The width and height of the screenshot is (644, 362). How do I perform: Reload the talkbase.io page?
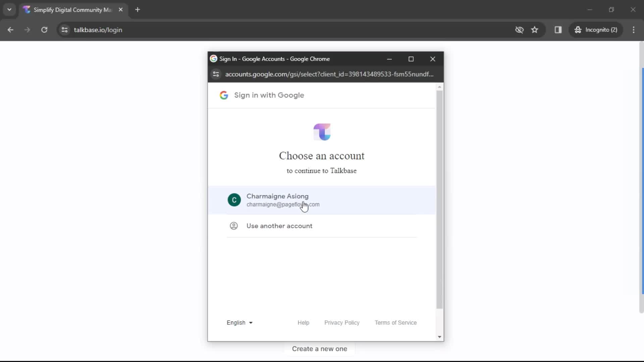point(44,30)
